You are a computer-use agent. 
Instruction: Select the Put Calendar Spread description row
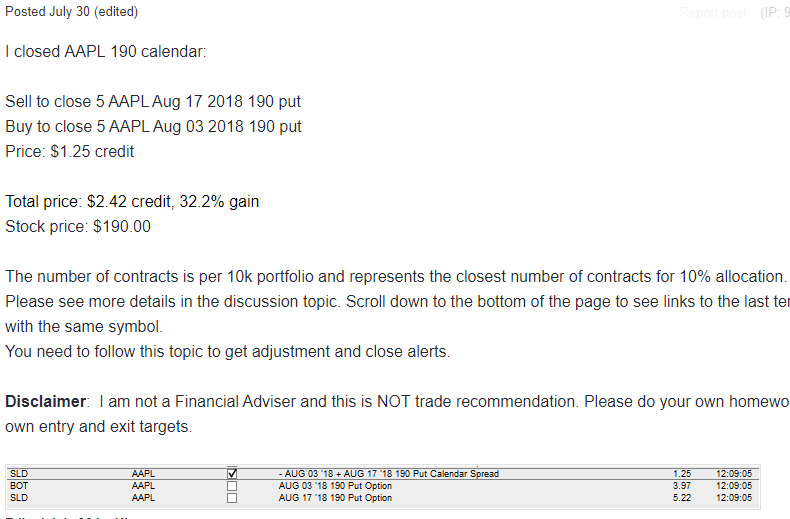(x=383, y=474)
